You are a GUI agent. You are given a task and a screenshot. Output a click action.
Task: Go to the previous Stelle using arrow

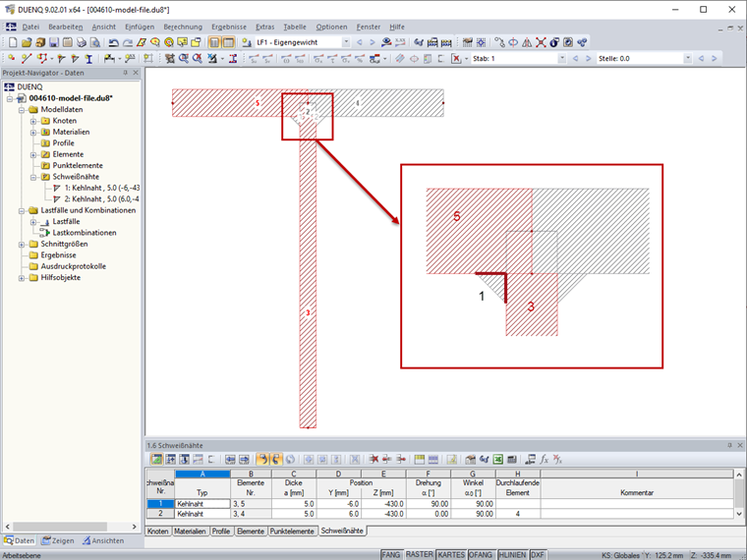(701, 59)
